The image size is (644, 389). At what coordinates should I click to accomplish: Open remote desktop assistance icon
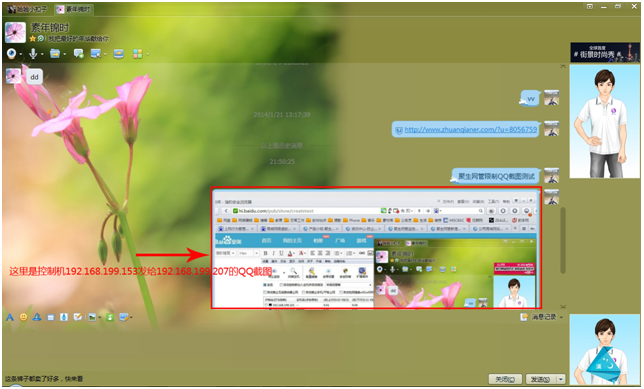[96, 53]
